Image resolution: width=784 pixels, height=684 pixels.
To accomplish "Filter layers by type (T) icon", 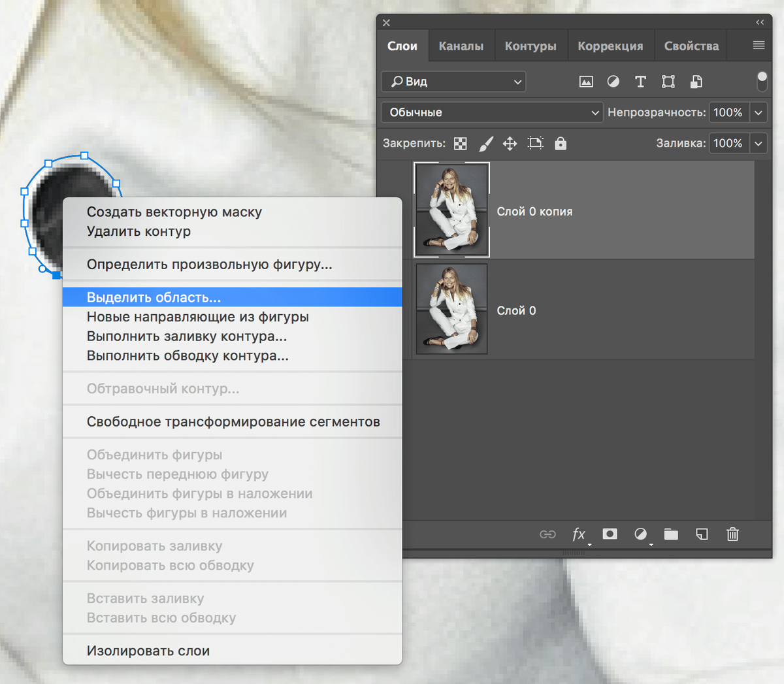I will 640,82.
